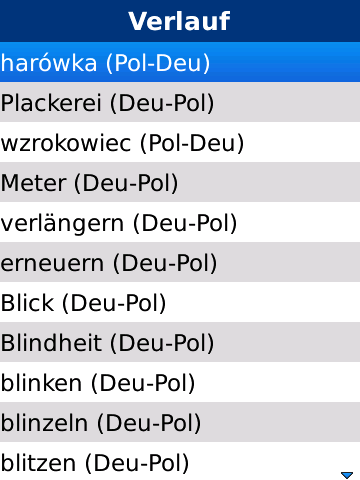This screenshot has height=480, width=360.
Task: Click the Verlauf title header
Action: tap(180, 21)
